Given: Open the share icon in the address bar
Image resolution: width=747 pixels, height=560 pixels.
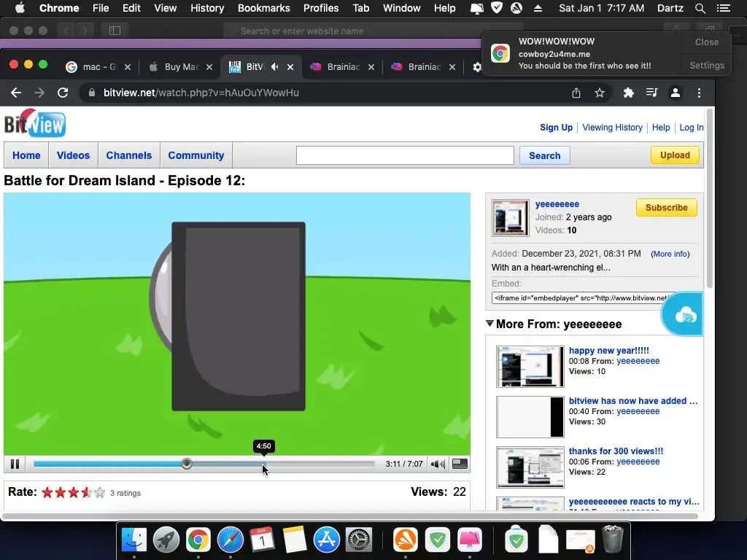Looking at the screenshot, I should 576,93.
